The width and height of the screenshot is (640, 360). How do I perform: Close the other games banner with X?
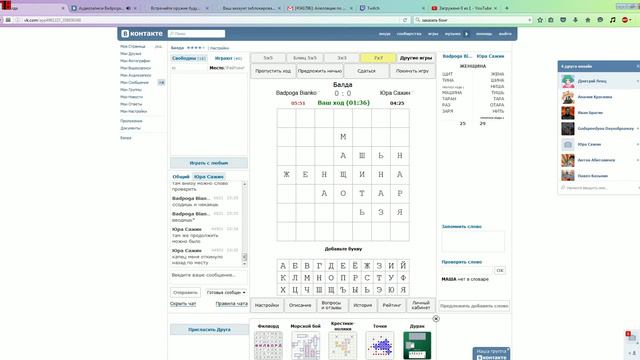[436, 319]
